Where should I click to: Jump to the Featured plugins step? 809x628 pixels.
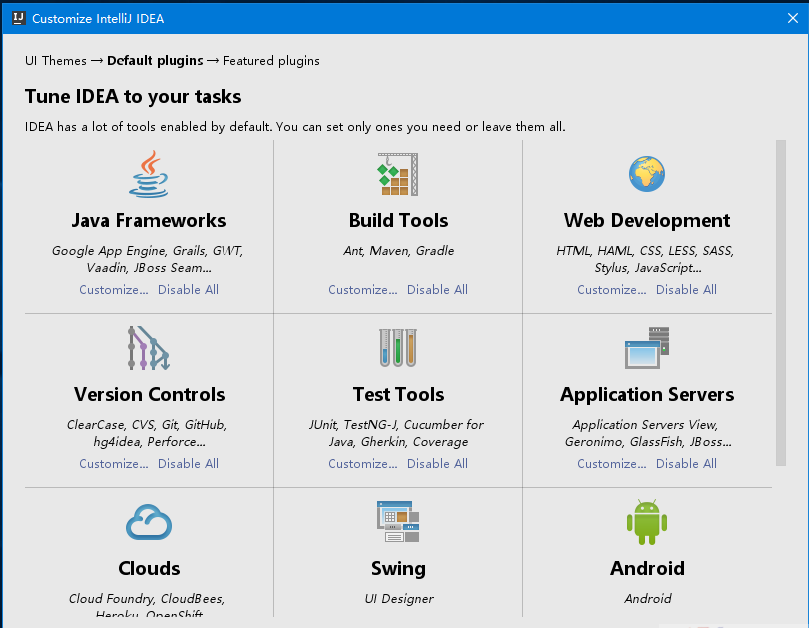(x=271, y=61)
